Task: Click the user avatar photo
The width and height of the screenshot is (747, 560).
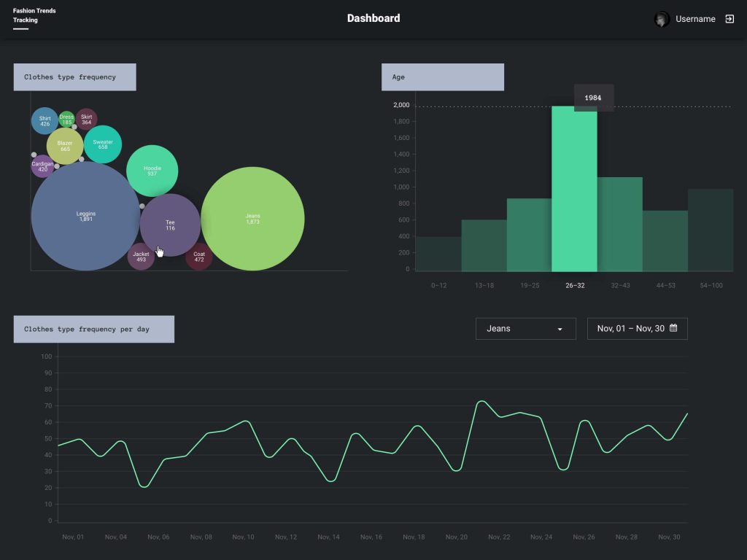Action: (662, 18)
